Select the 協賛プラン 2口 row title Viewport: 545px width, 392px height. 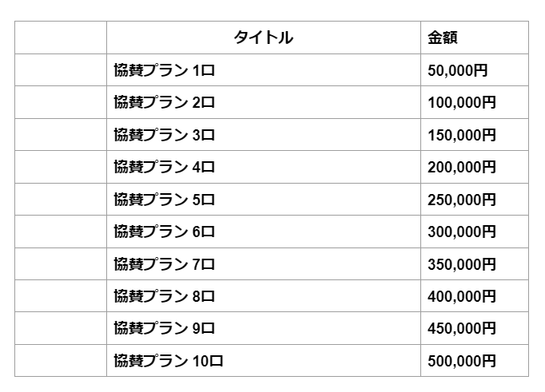pyautogui.click(x=165, y=102)
